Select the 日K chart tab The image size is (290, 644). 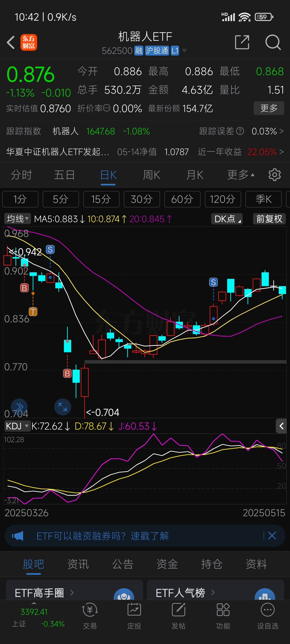108,175
